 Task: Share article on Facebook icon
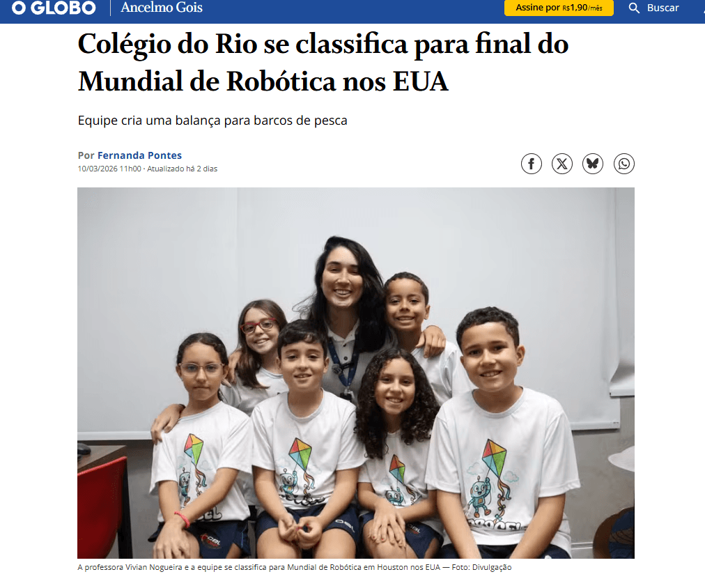[x=531, y=164]
